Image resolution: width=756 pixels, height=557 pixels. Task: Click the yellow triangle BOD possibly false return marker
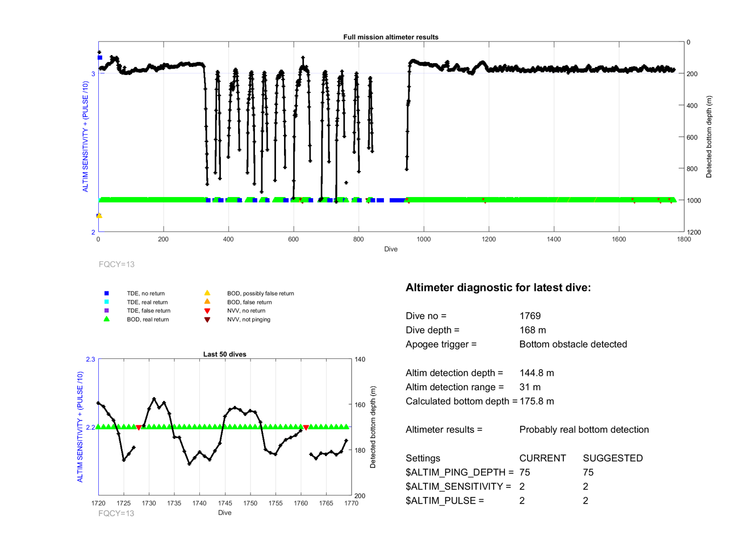[x=207, y=293]
